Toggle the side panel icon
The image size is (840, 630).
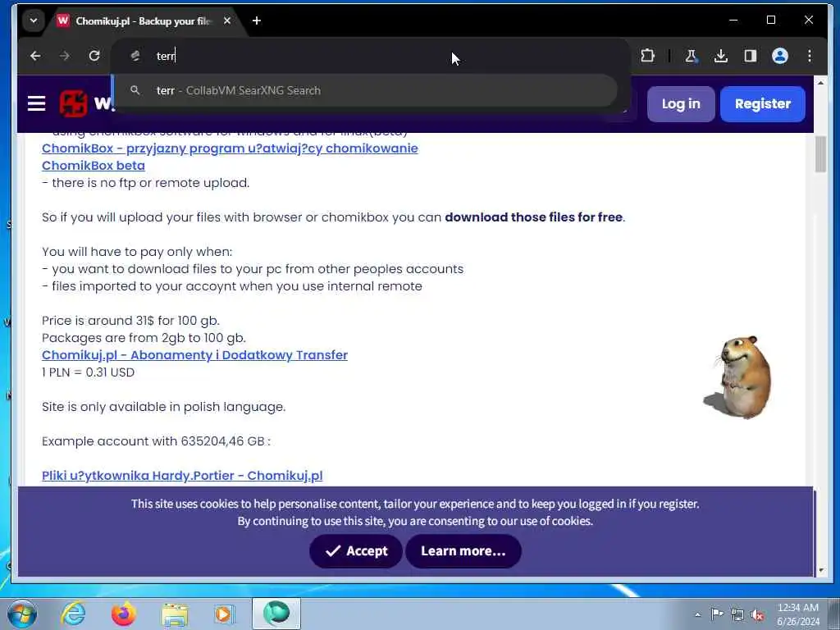click(x=751, y=56)
